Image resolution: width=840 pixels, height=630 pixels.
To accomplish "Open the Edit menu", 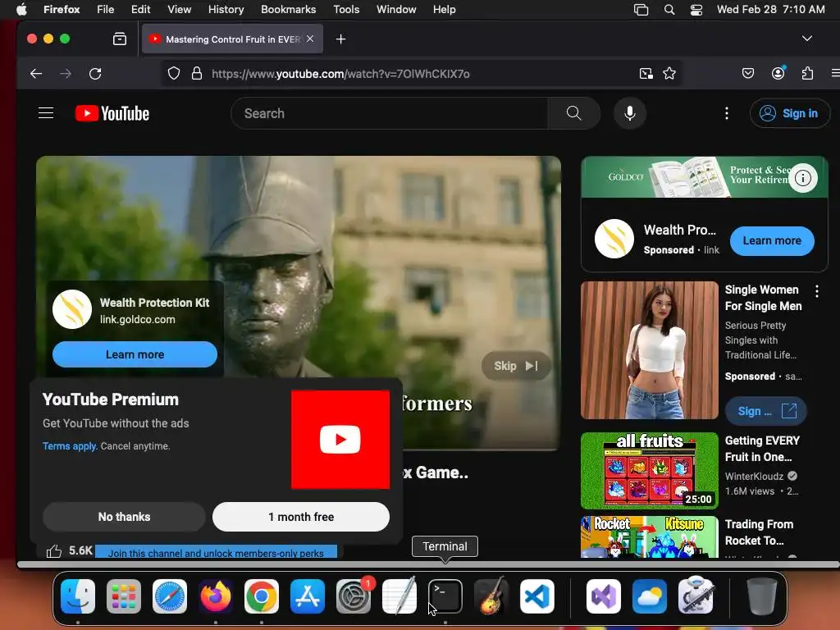I will 141,9.
